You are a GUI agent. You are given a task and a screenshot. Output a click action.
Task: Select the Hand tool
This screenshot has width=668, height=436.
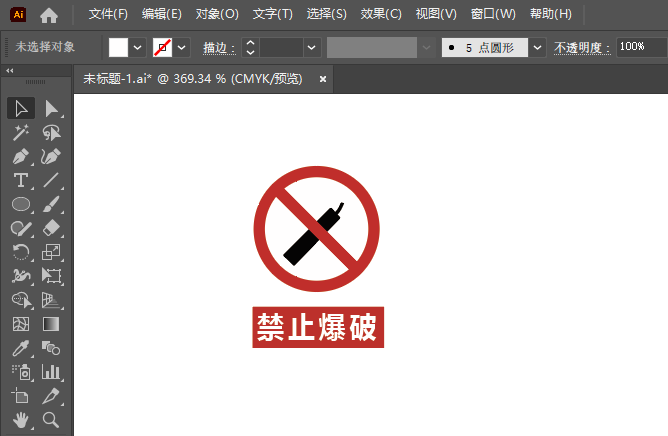click(21, 420)
